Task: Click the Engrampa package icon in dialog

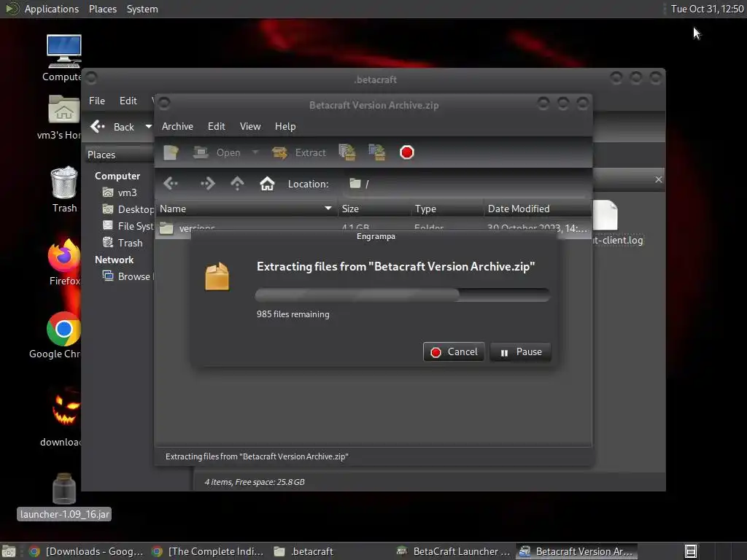Action: click(x=217, y=276)
